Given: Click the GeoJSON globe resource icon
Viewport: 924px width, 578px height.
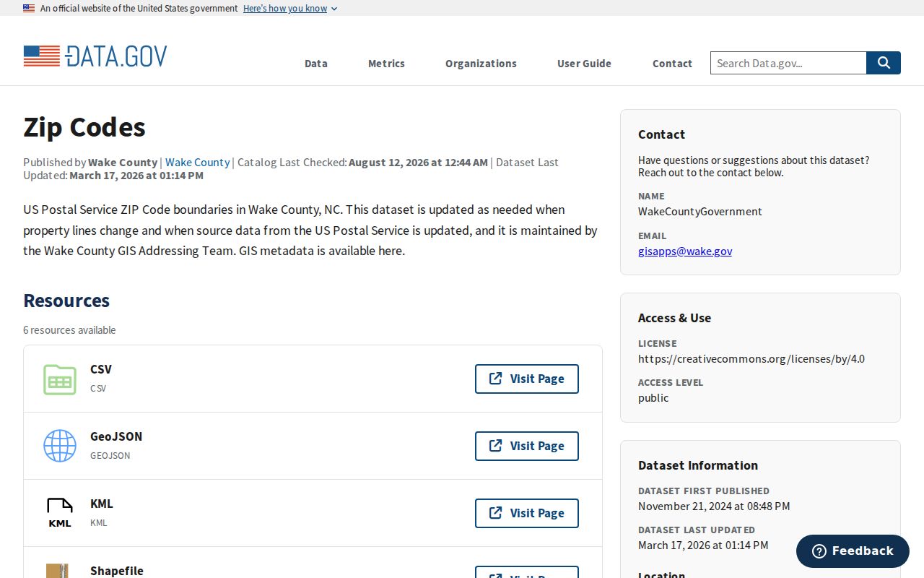Looking at the screenshot, I should (60, 446).
